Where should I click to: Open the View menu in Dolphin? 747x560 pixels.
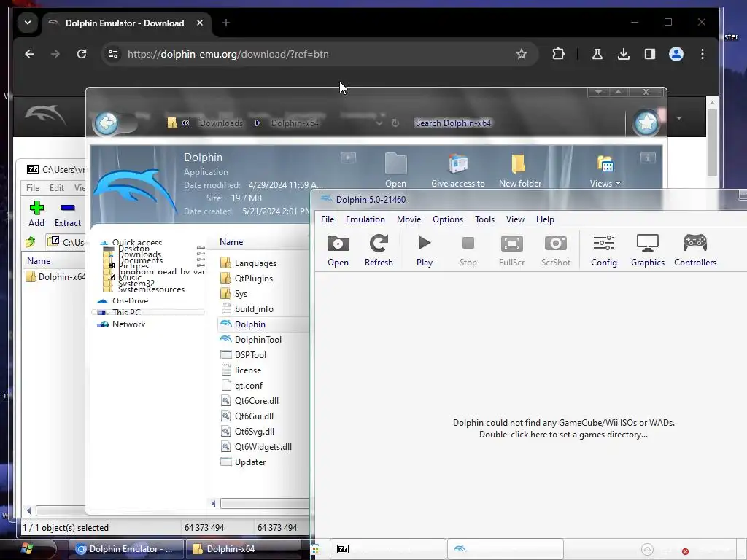[515, 219]
